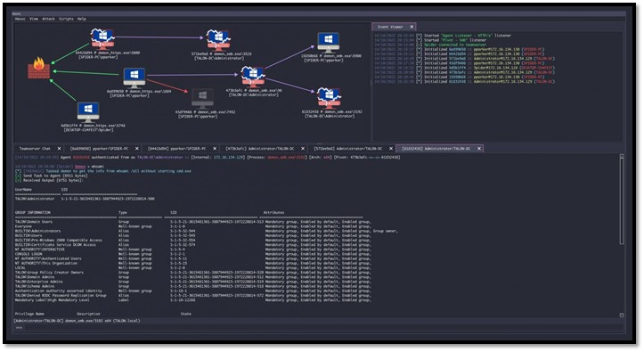Image resolution: width=644 pixels, height=352 pixels.
Task: Open the Help menu
Action: pos(82,19)
